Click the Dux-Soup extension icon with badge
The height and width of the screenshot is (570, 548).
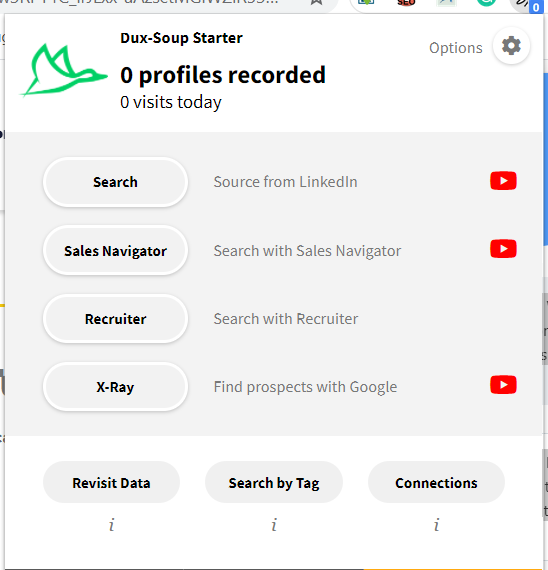[527, 4]
